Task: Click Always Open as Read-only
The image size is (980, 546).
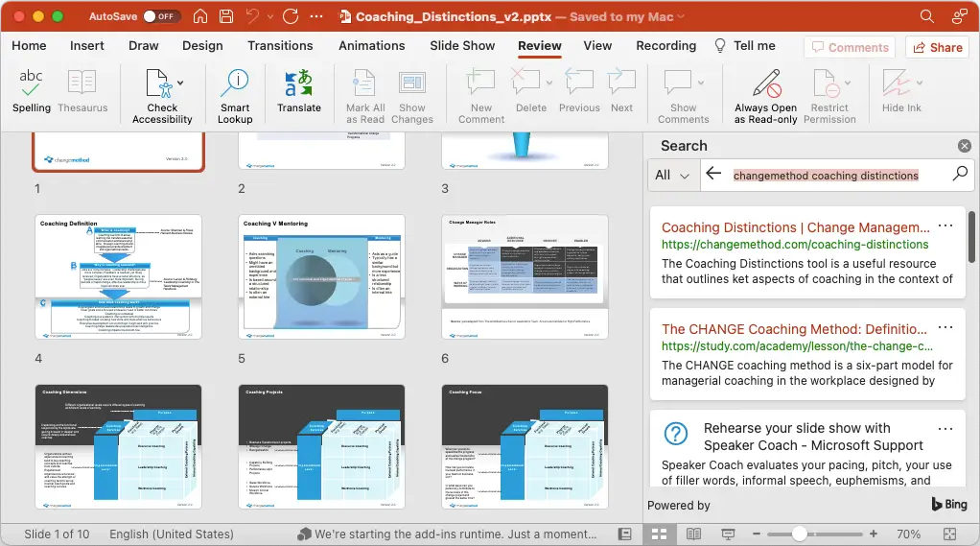Action: 765,96
